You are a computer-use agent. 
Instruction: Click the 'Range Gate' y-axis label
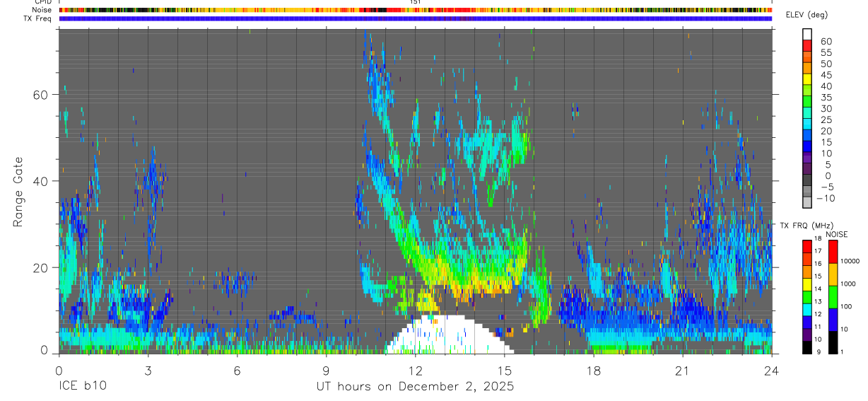coord(18,191)
